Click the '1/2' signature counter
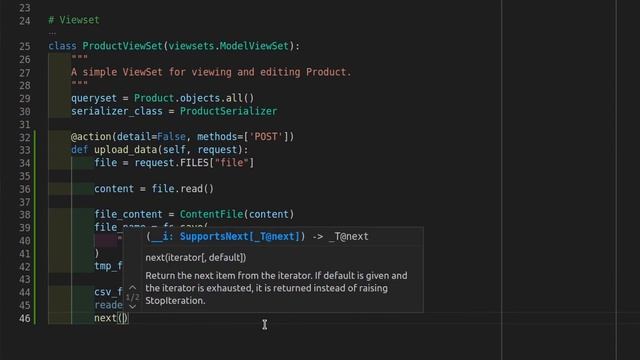 point(133,297)
